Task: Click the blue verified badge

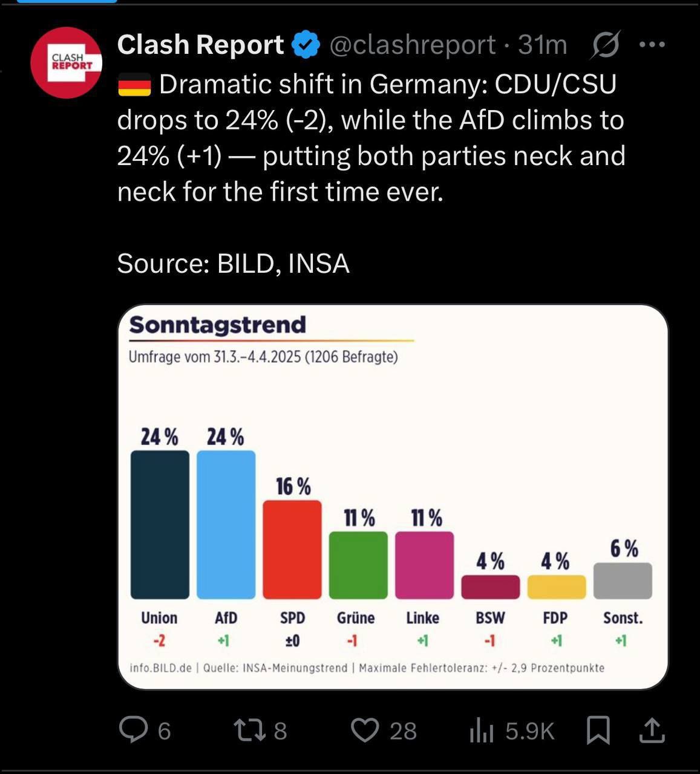Action: click(x=306, y=45)
